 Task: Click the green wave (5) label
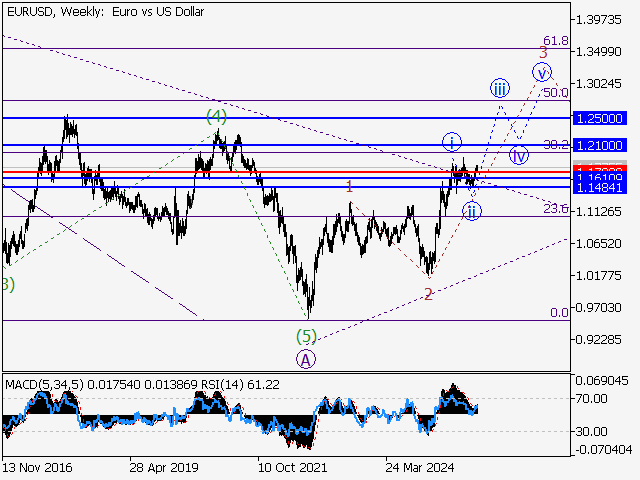click(306, 335)
